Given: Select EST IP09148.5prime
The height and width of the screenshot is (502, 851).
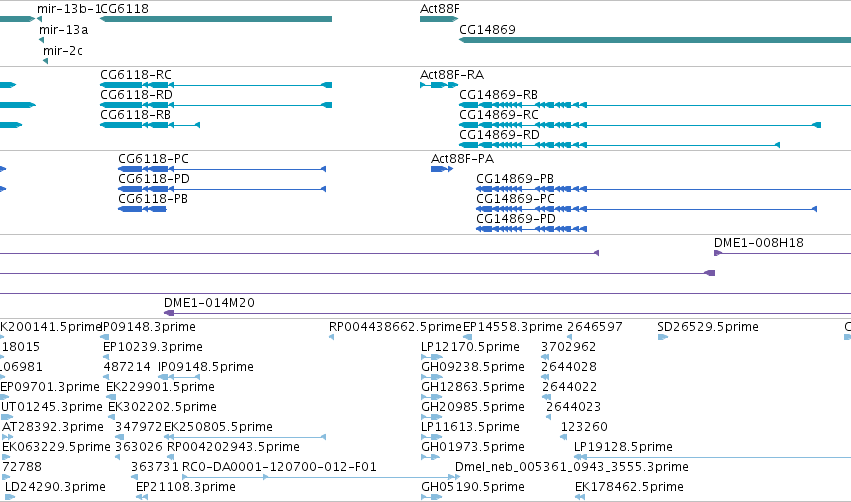Looking at the screenshot, I should tap(206, 367).
